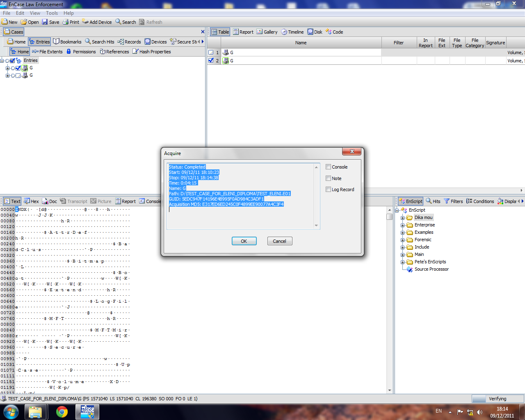Image resolution: width=525 pixels, height=420 pixels.
Task: Enable the Console checkbox in Acquire dialog
Action: (x=329, y=167)
